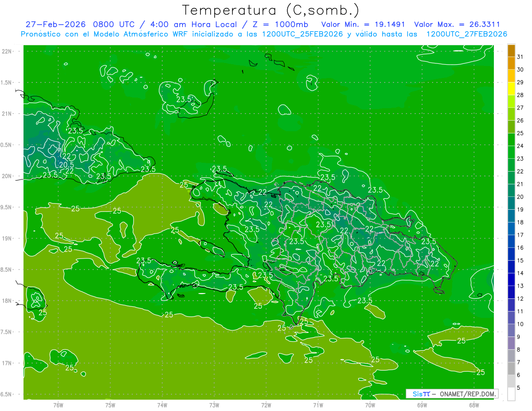Viewport: 532px width, 411px height.
Task: Click the "31" label on color scale
Action: pos(520,57)
